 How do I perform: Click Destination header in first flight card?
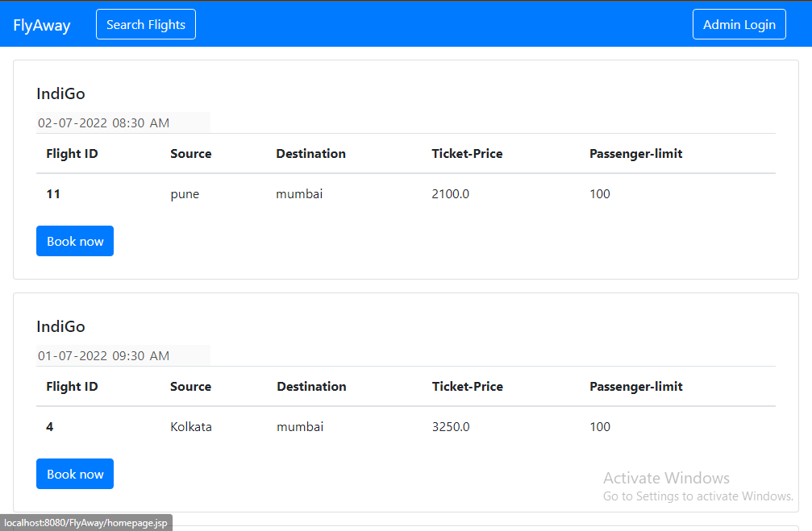pos(310,154)
